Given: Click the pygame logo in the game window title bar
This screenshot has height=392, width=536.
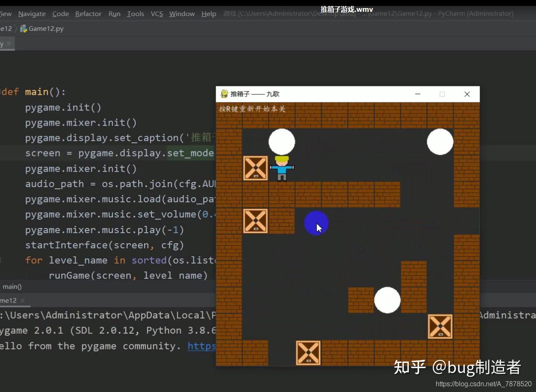Looking at the screenshot, I should 224,94.
